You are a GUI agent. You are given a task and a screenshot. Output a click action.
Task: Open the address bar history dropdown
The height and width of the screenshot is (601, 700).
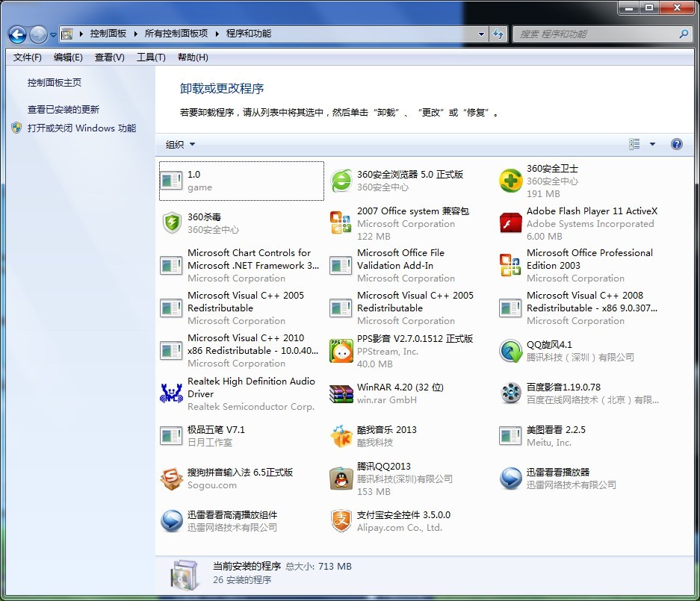(481, 34)
